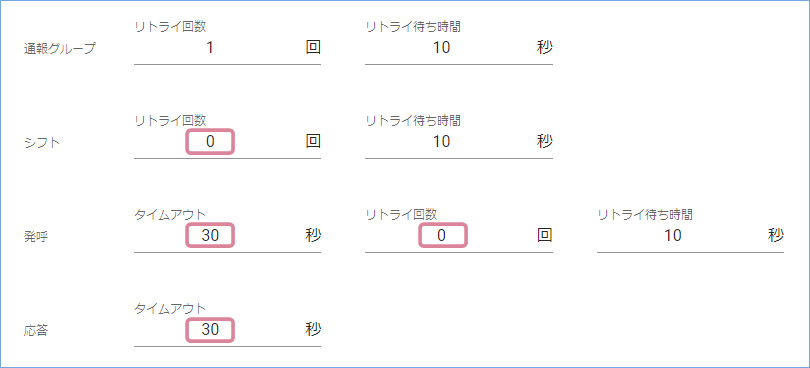Click the タイムアウト caption in the 発呼 row
The image size is (810, 368).
[170, 214]
